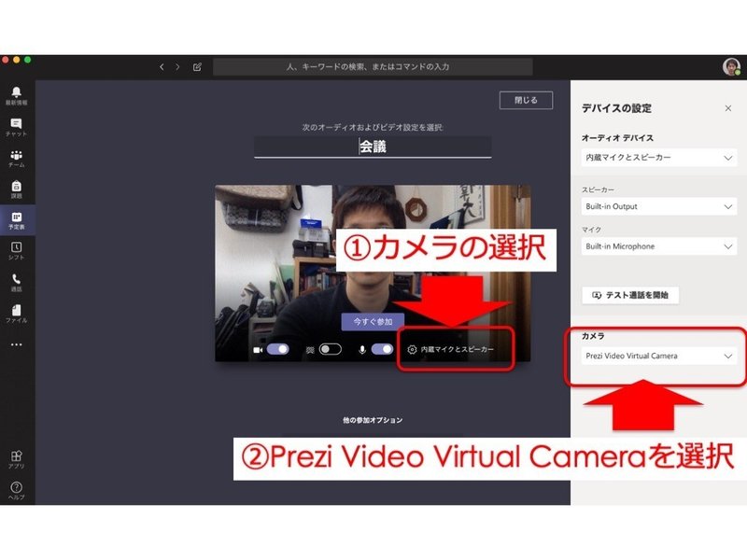The width and height of the screenshot is (747, 560).
Task: Expand the audio device dropdown
Action: pyautogui.click(x=659, y=158)
